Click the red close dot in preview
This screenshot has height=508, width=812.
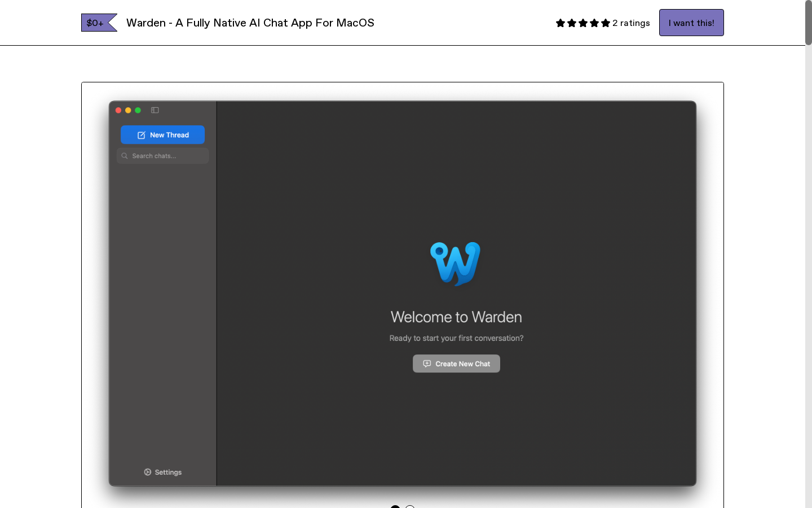tap(118, 110)
